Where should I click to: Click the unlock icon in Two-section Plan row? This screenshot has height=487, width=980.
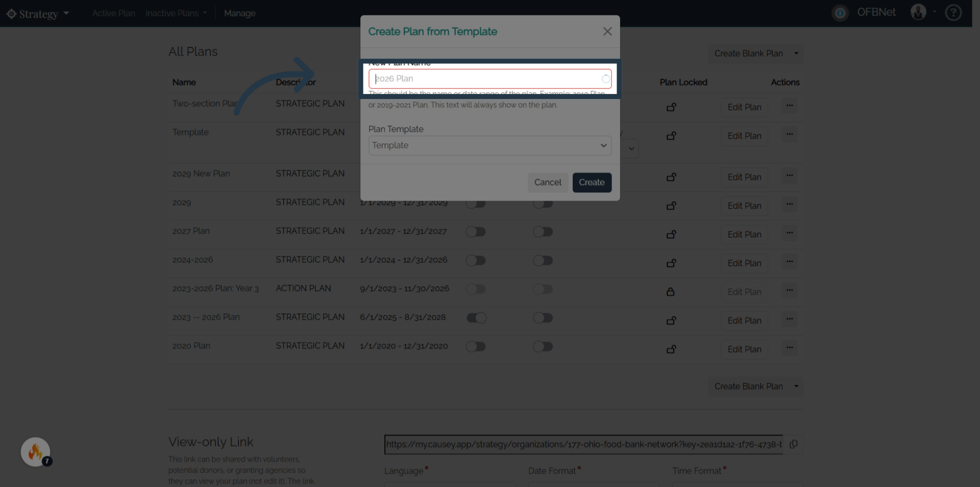pyautogui.click(x=671, y=107)
